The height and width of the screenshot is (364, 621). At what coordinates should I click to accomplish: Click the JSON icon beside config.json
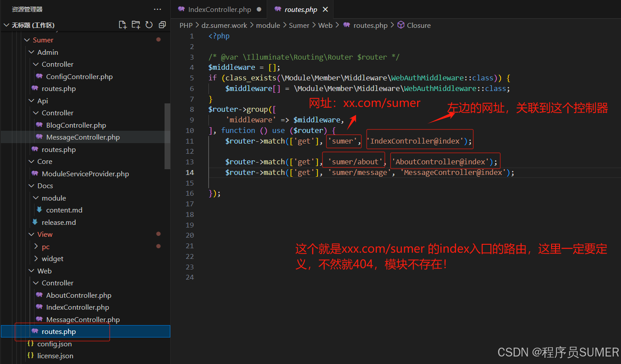coord(31,344)
